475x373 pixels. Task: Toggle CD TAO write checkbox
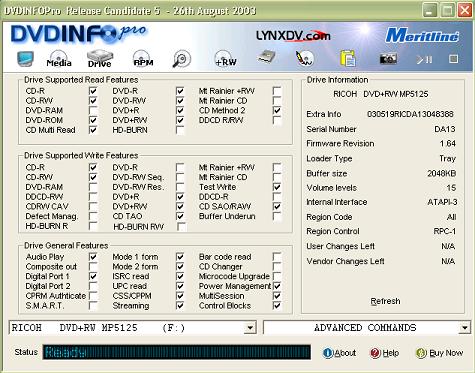click(180, 216)
